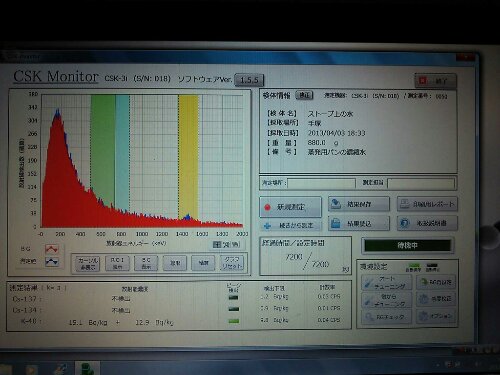500x375 pixels.
Task: Click the BG display button
Action: click(x=146, y=263)
